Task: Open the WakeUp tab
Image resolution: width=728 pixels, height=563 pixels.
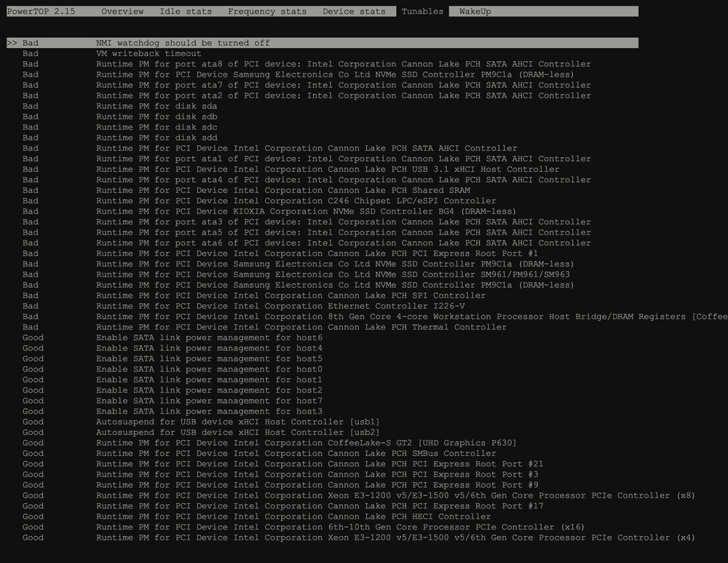Action: click(475, 11)
